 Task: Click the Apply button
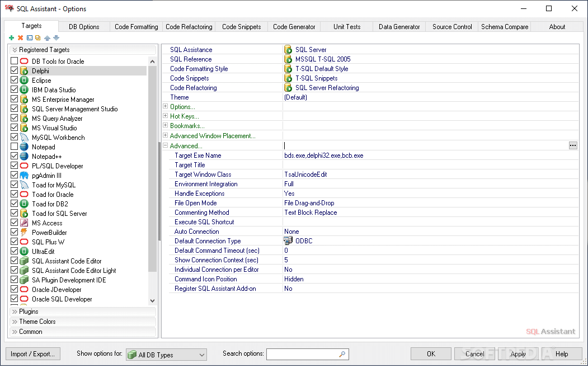pos(518,354)
